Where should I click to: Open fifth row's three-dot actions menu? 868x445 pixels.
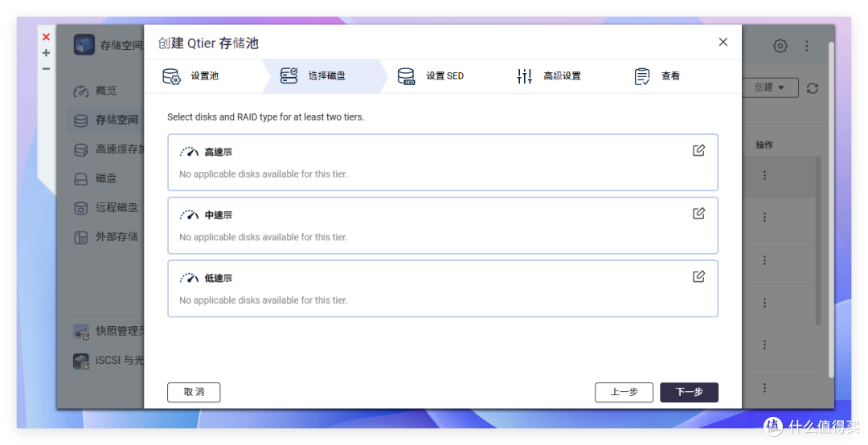764,345
